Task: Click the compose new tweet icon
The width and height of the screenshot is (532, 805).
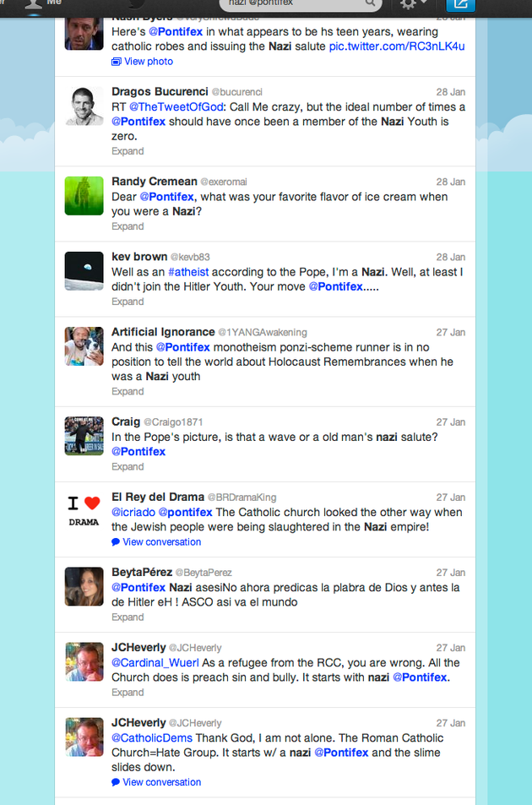Action: point(460,4)
